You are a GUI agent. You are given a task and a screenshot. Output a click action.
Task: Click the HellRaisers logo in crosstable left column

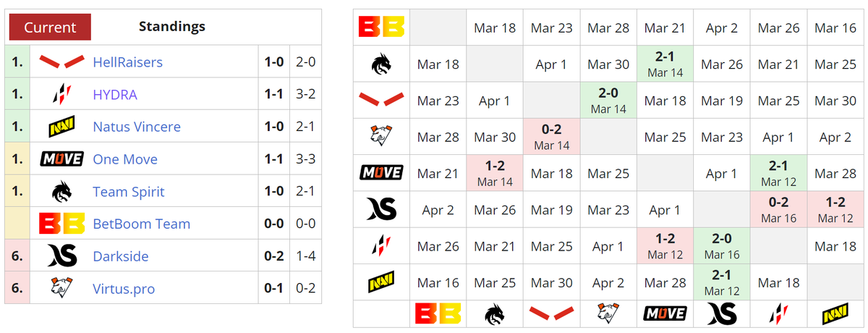(381, 101)
